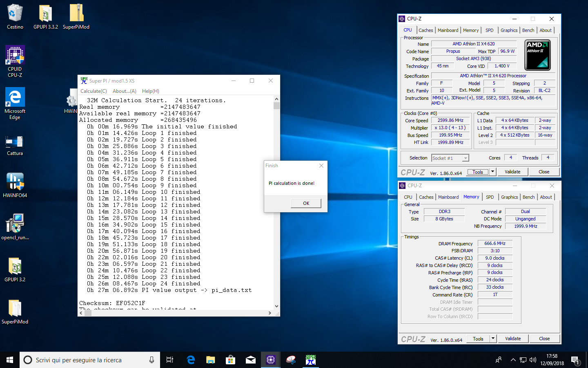Switch to SPD tab in bottom CPU-Z
Screen dimensions: 588x368
pos(490,197)
